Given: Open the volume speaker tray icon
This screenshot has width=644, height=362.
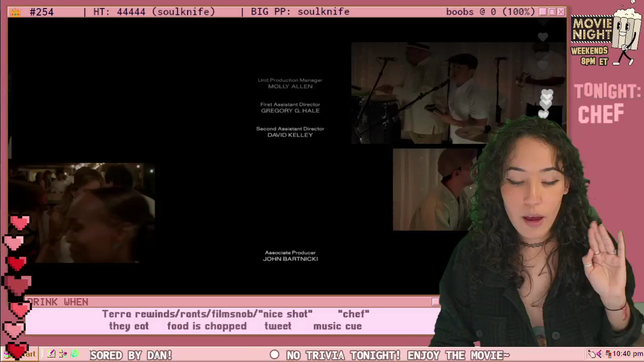Looking at the screenshot, I should click(599, 354).
